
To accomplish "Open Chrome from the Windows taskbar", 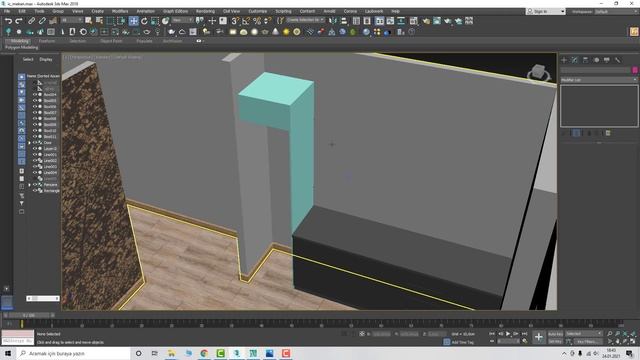I will tap(204, 353).
